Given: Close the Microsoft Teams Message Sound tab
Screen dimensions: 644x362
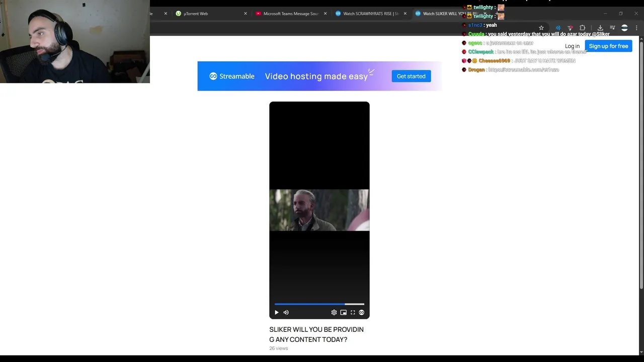Looking at the screenshot, I should (326, 14).
